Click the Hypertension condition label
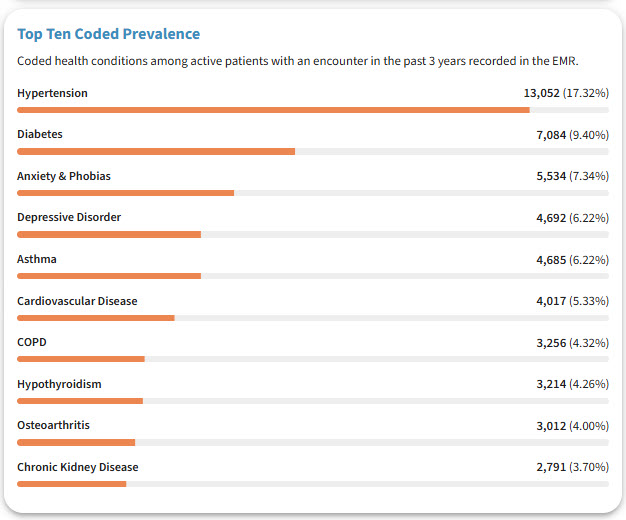The width and height of the screenshot is (626, 520). coord(52,93)
